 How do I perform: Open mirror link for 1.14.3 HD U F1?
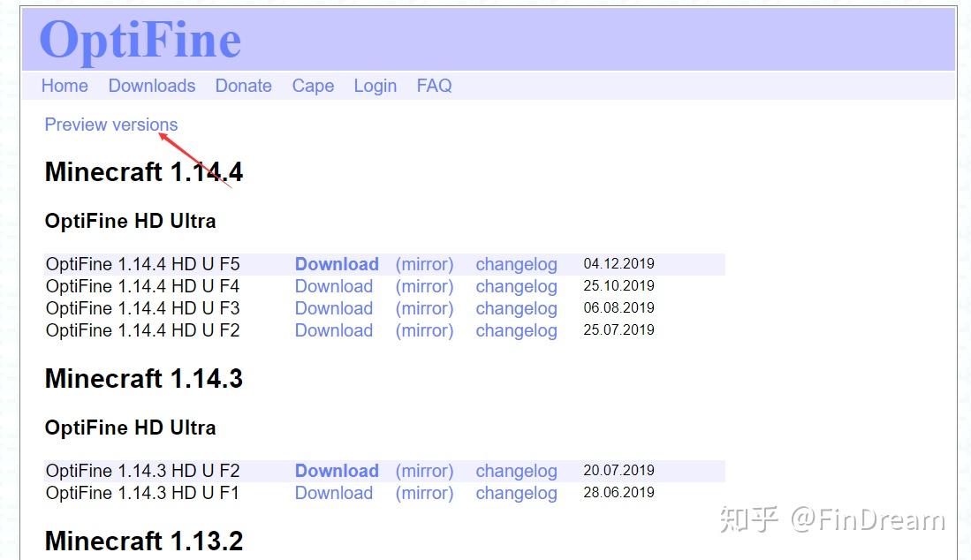coord(425,493)
